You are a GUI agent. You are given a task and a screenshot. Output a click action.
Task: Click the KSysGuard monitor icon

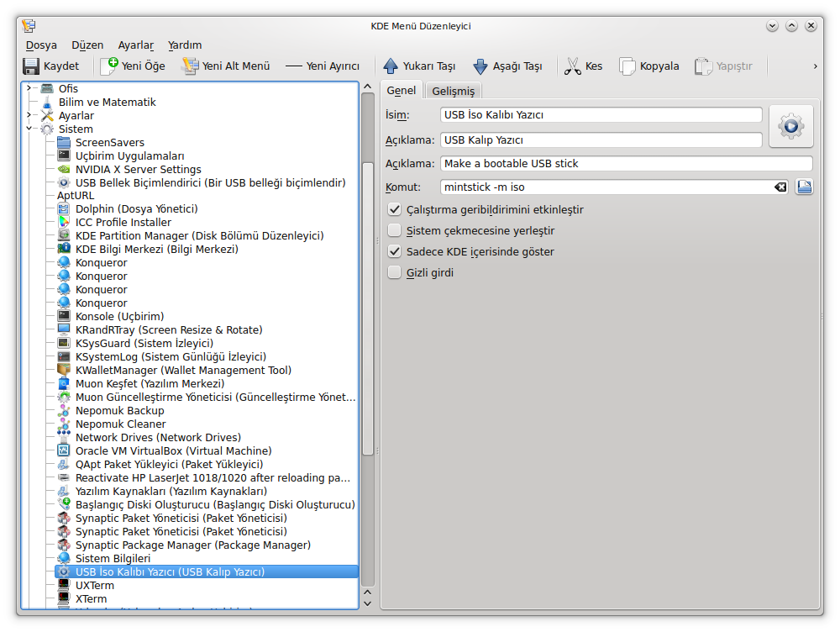[x=64, y=343]
